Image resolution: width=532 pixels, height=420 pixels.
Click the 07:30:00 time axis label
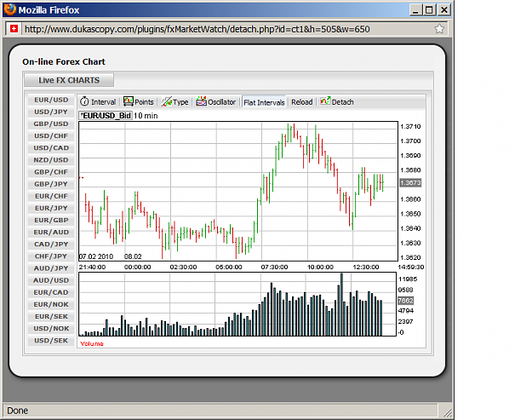274,268
